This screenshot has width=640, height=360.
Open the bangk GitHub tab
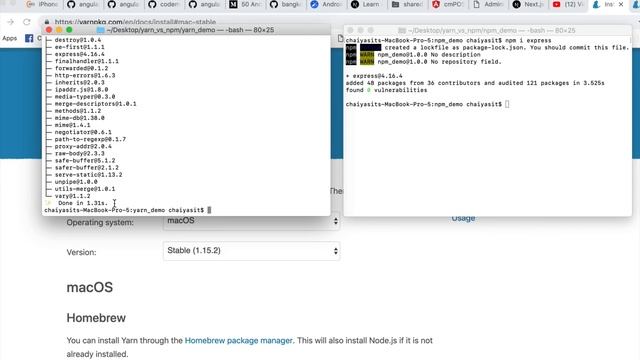tap(285, 4)
